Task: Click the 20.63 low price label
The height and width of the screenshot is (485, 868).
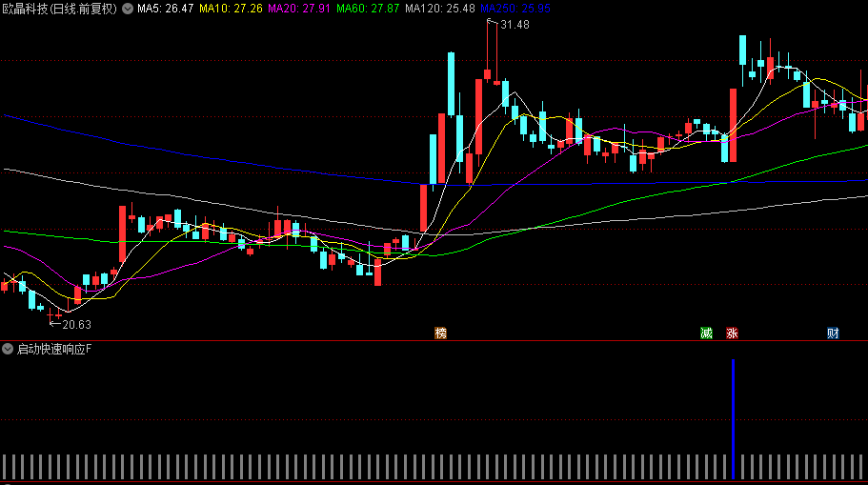Action: (x=76, y=325)
